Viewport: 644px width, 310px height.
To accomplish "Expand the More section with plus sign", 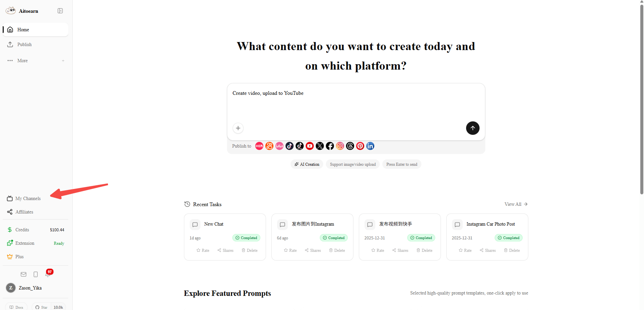I will (x=63, y=61).
